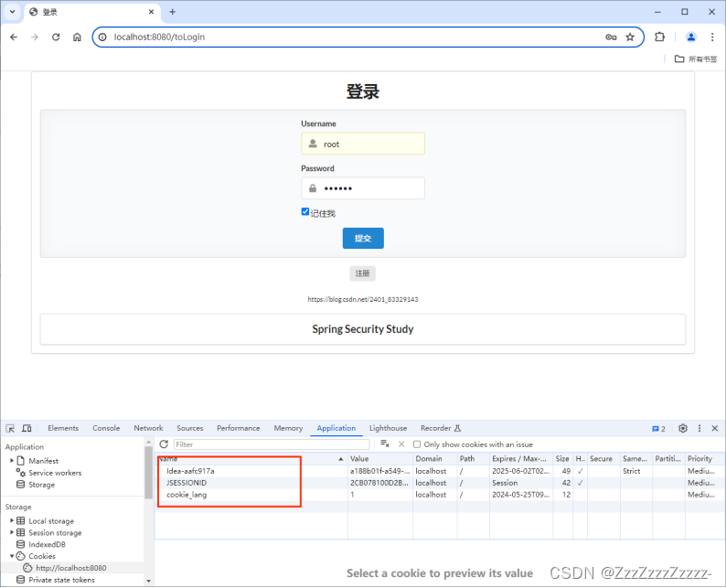View site information icon in address bar

point(102,37)
